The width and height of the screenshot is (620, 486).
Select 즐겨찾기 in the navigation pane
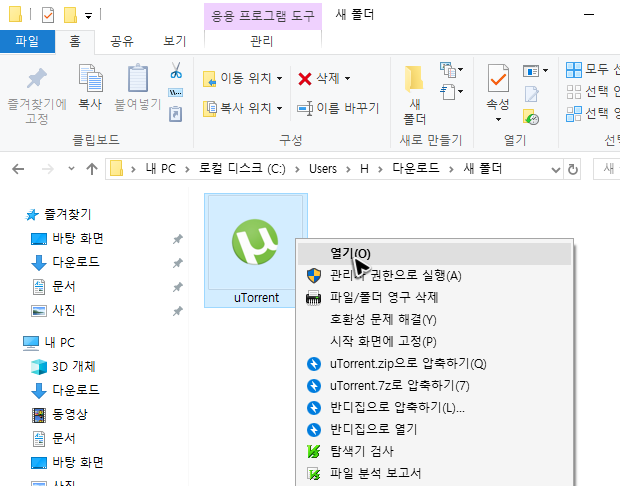pos(68,214)
